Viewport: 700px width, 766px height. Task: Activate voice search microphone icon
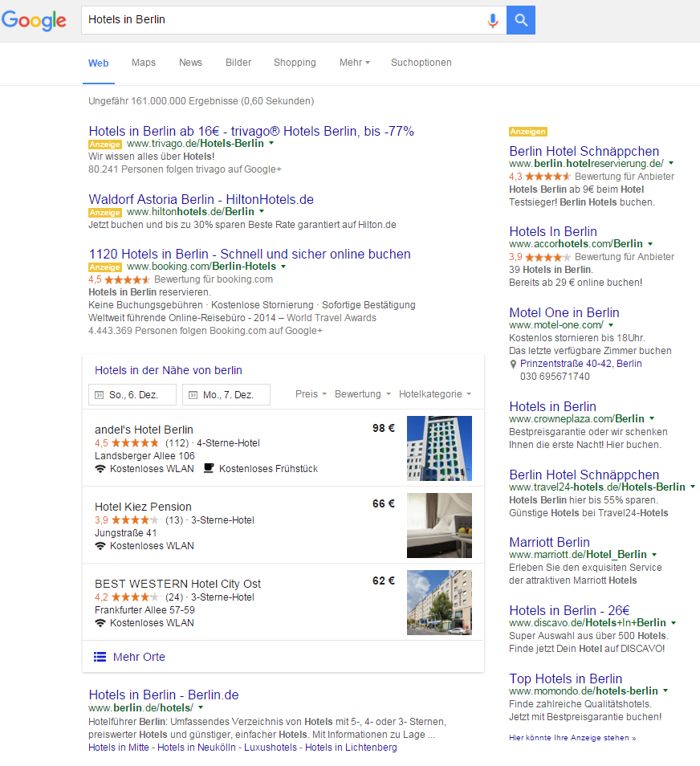pos(493,21)
